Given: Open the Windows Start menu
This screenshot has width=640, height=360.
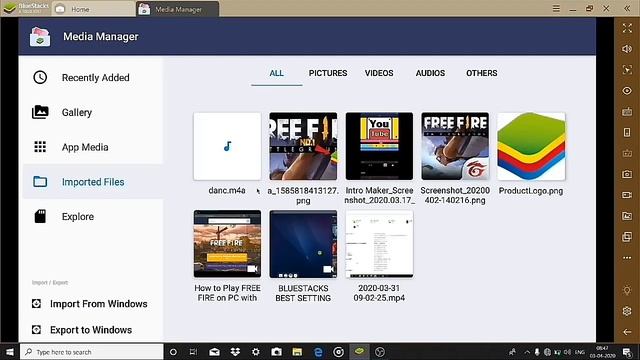Looking at the screenshot, I should pyautogui.click(x=10, y=352).
